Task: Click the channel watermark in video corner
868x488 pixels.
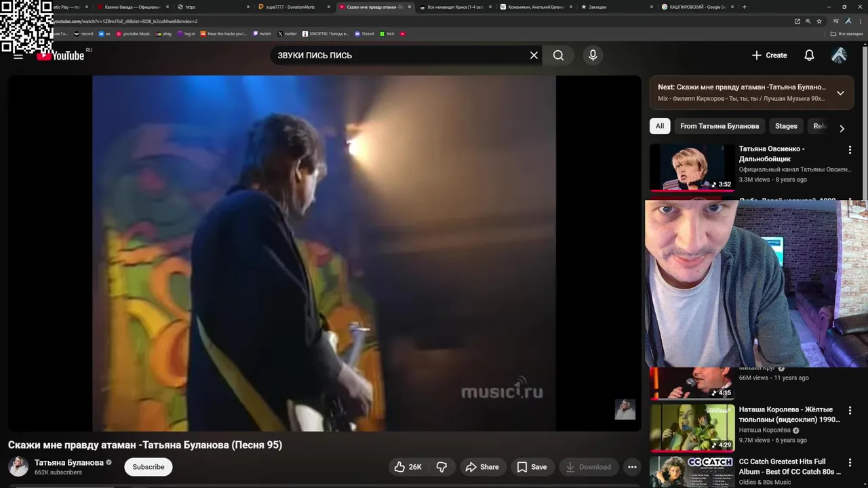Action: tap(625, 409)
